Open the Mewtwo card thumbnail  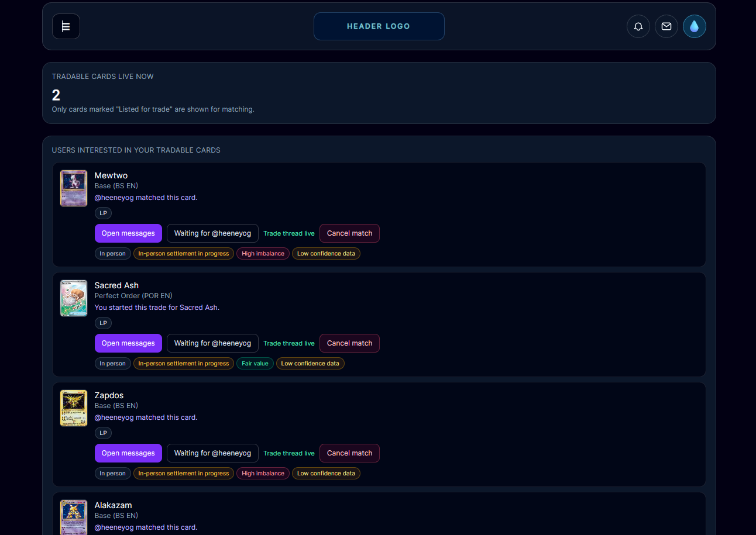(x=74, y=188)
